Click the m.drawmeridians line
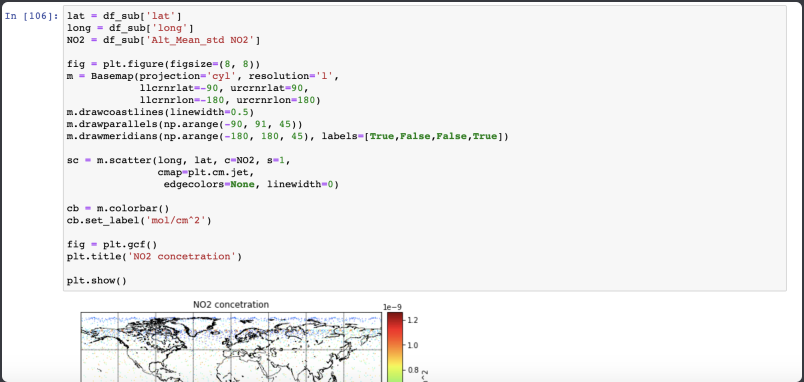804x382 pixels. [288, 136]
